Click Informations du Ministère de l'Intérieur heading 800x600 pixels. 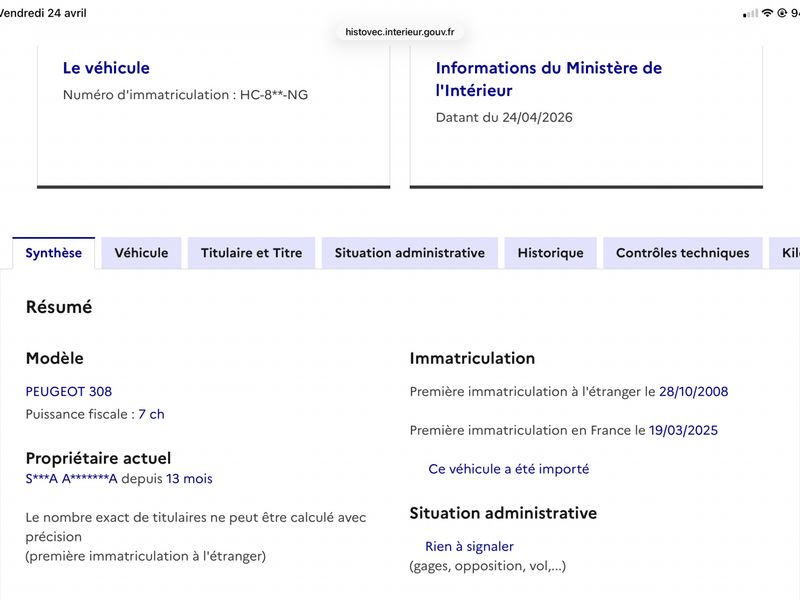(548, 79)
